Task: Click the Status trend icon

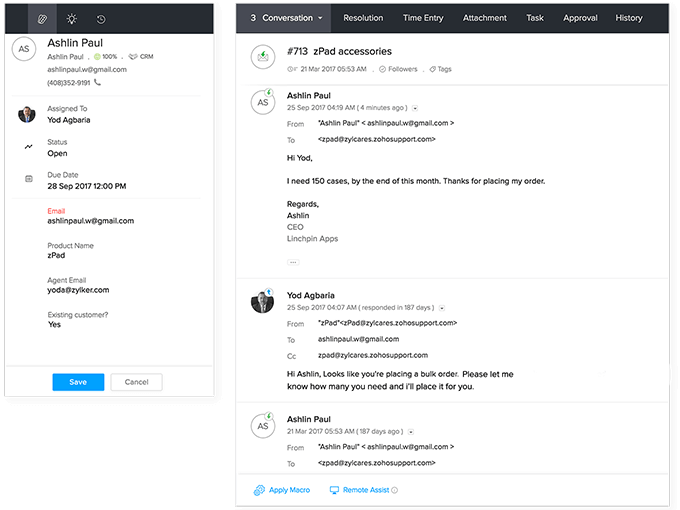Action: (x=29, y=148)
